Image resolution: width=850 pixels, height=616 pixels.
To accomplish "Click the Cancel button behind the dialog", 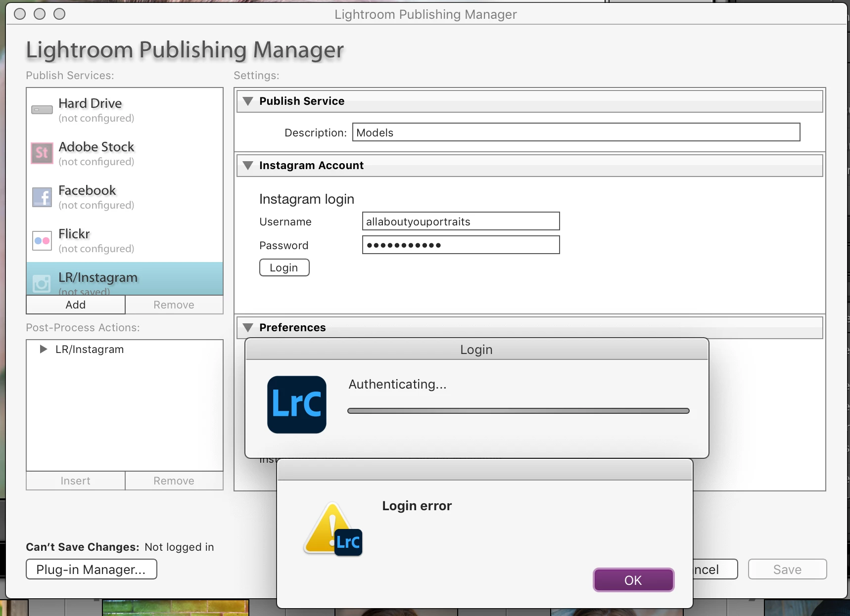I will tap(715, 569).
